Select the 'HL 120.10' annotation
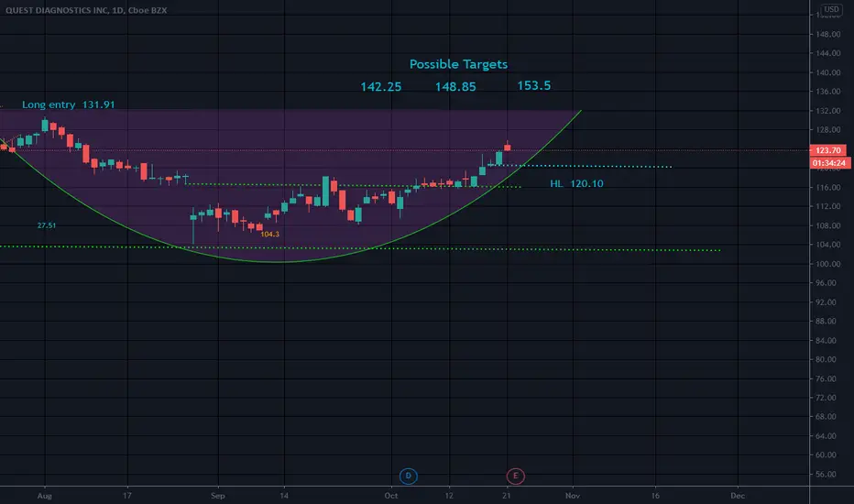The image size is (854, 504). pos(576,183)
